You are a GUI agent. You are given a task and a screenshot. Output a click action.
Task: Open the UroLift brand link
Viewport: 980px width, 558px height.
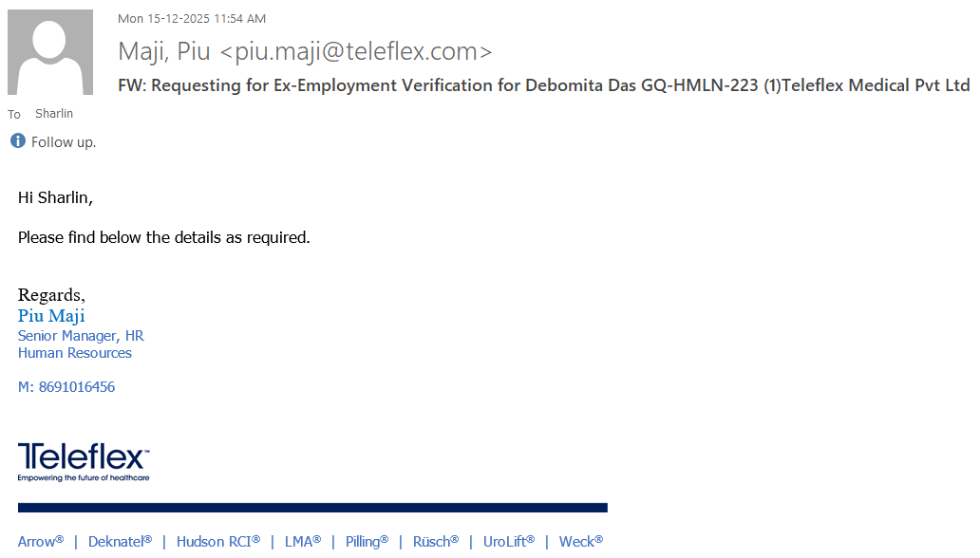point(508,542)
